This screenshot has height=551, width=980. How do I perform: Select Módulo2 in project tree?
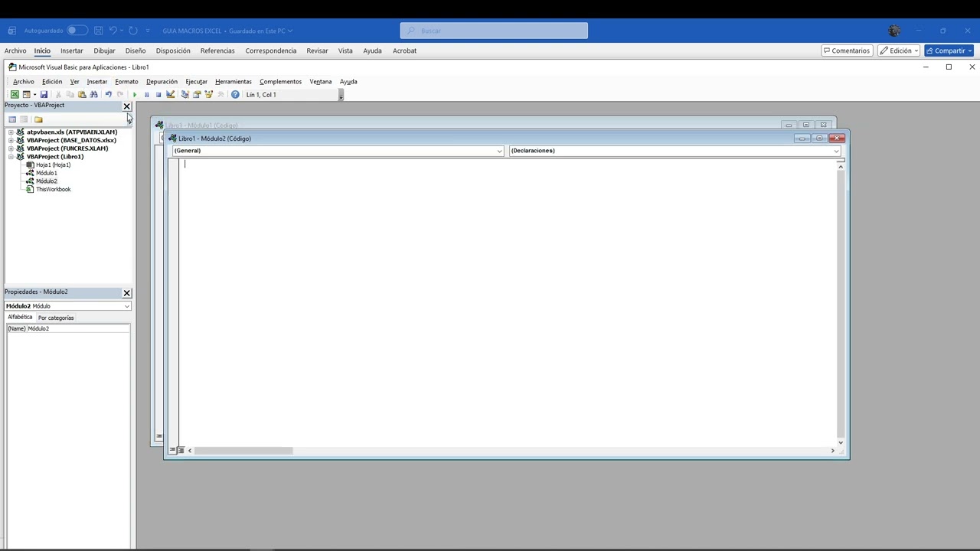pyautogui.click(x=46, y=181)
